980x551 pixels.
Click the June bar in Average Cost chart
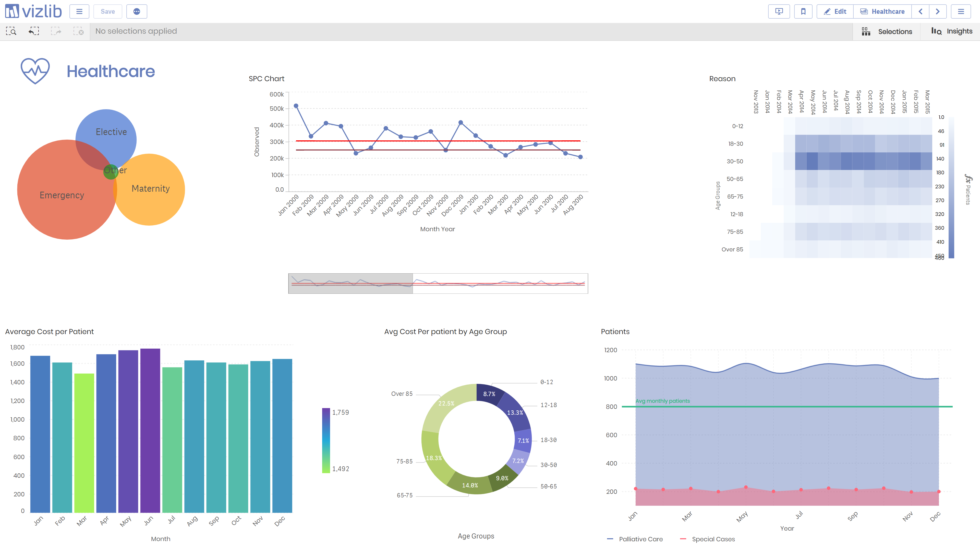click(150, 431)
